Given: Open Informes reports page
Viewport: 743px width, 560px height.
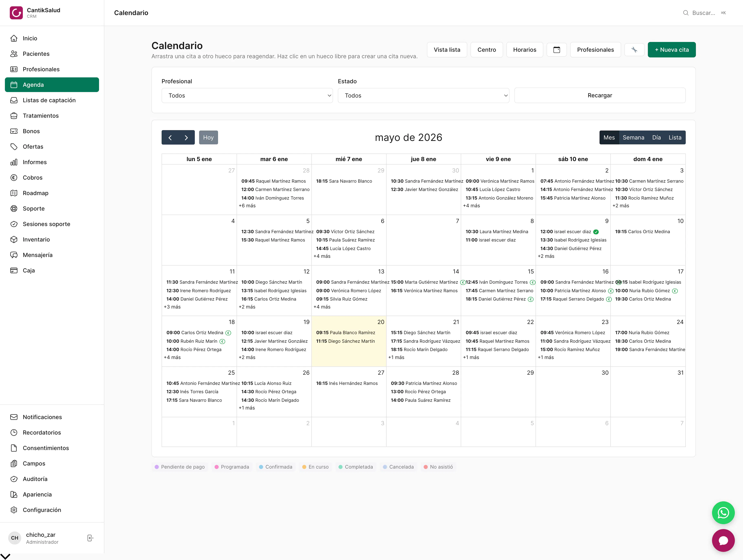Looking at the screenshot, I should (x=52, y=162).
